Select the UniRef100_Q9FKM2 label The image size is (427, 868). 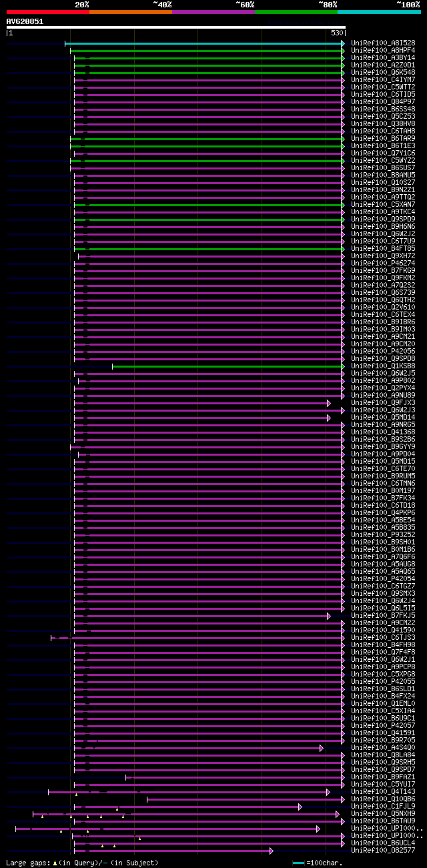[x=383, y=278]
